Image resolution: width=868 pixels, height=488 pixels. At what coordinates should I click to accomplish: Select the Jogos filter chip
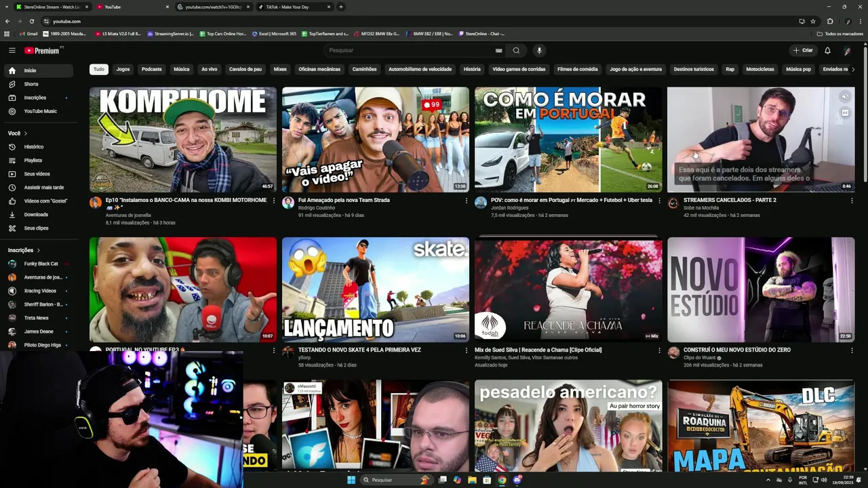point(123,69)
